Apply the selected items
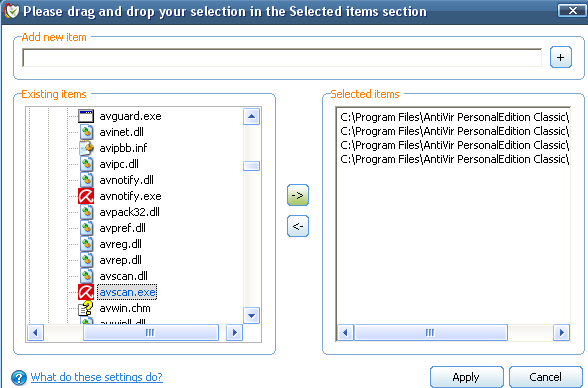 (466, 377)
